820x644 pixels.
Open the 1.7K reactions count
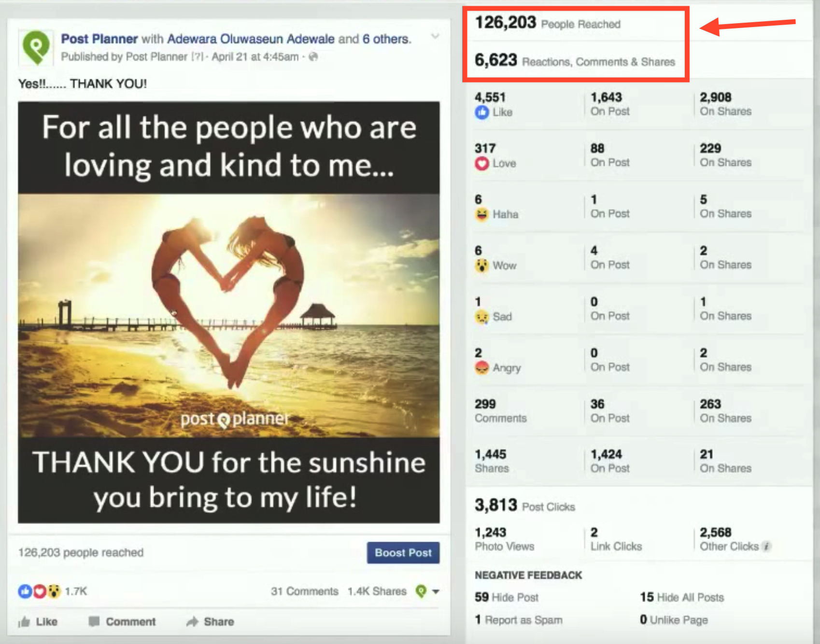coord(76,591)
